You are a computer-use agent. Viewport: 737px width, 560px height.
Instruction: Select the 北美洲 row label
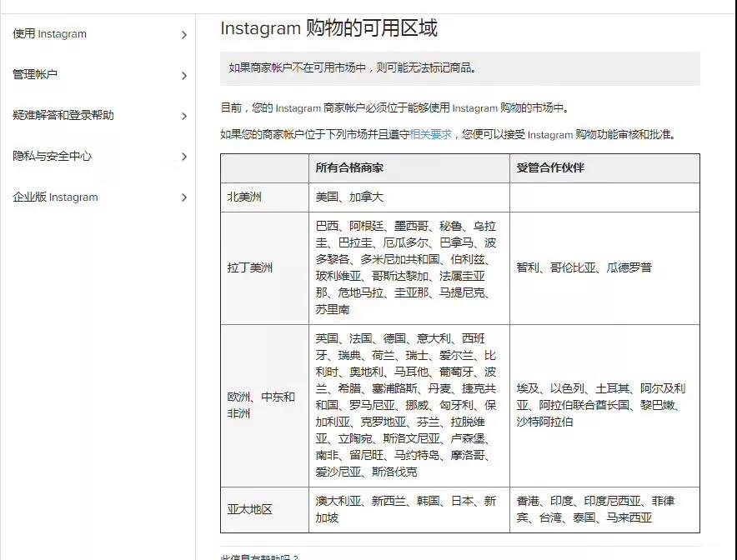(244, 197)
